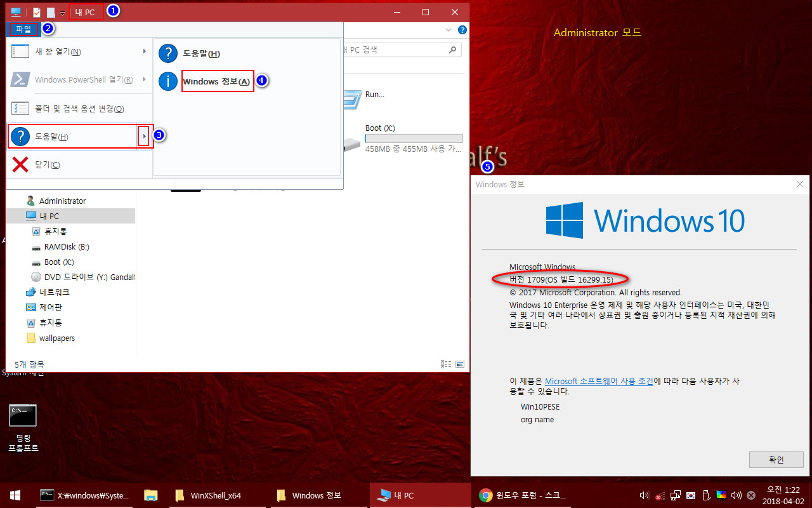Open the clock showing 오전 1:22
The image size is (812, 508).
(783, 495)
